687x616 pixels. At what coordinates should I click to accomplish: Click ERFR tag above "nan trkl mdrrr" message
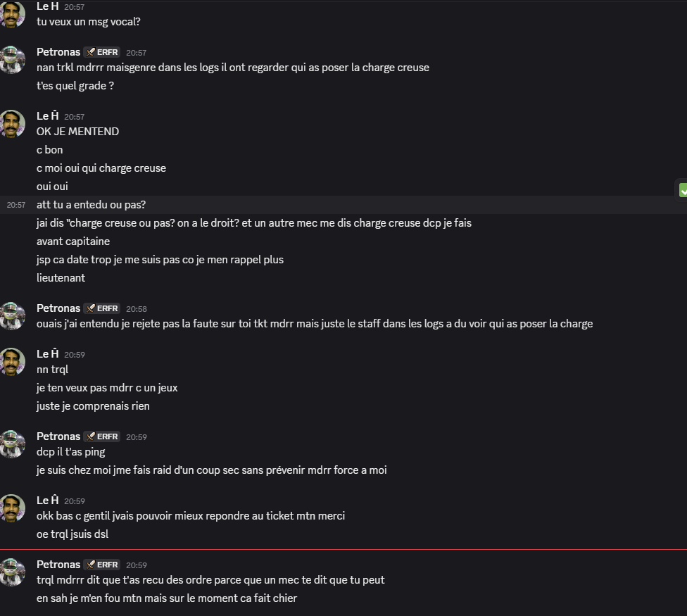tap(102, 52)
